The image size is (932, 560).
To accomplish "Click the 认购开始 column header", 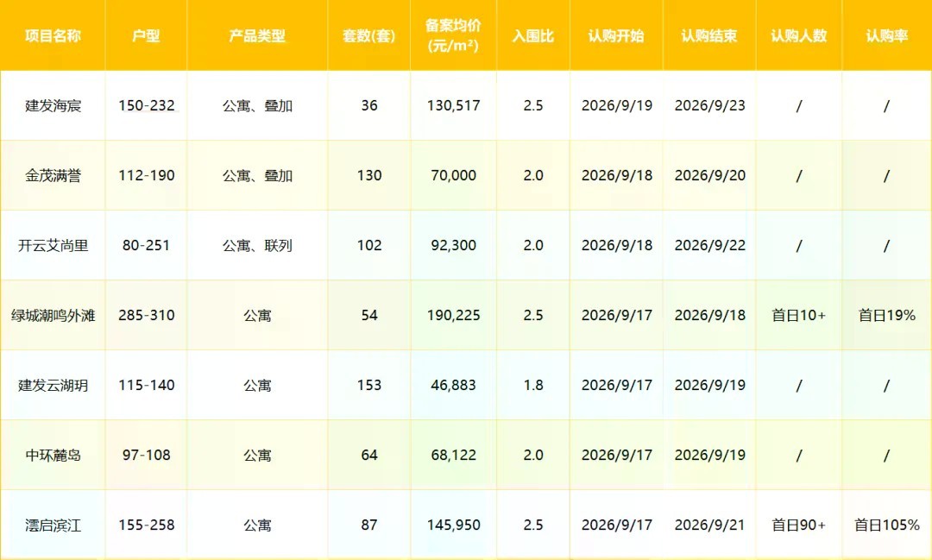I will click(x=616, y=35).
